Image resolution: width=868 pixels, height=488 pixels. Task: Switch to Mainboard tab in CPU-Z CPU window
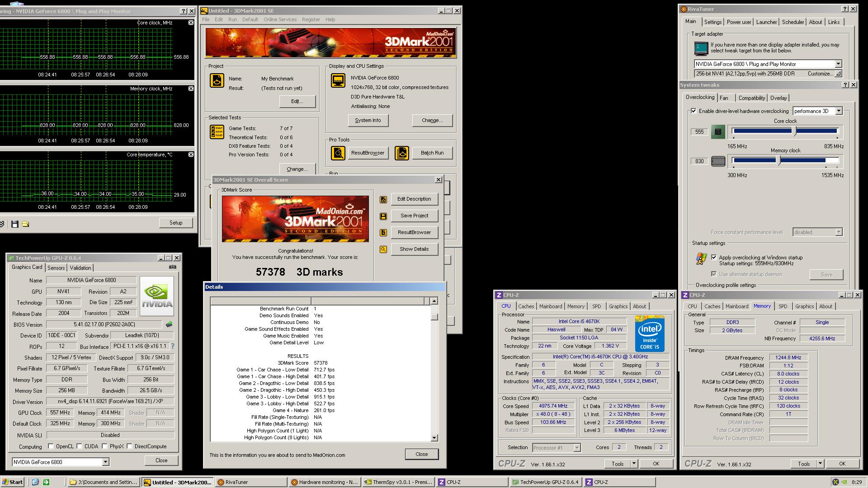click(x=550, y=306)
